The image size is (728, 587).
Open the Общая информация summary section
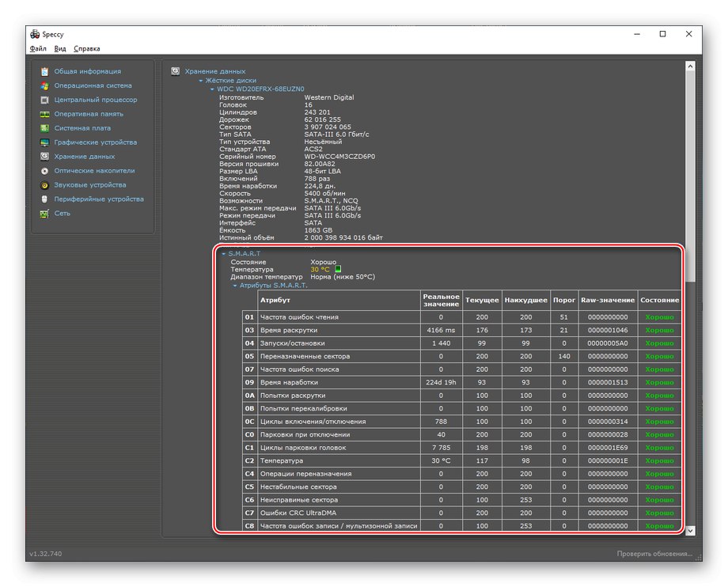tap(87, 71)
